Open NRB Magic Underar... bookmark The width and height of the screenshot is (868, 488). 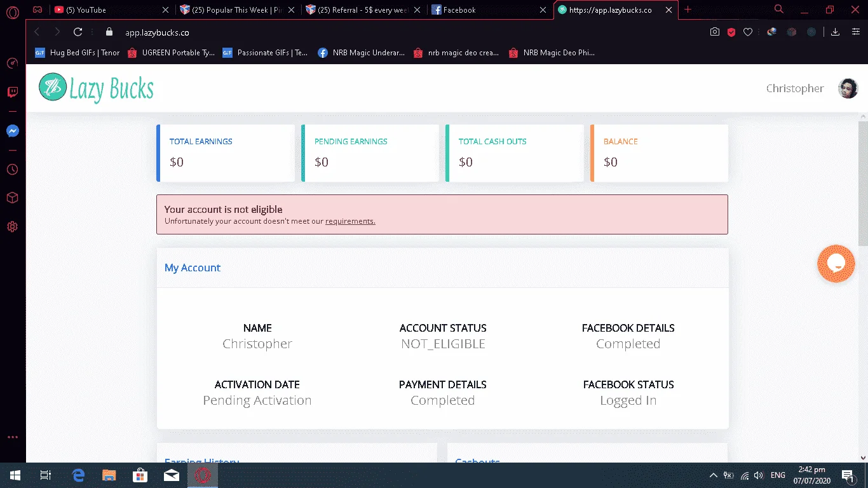click(x=361, y=53)
